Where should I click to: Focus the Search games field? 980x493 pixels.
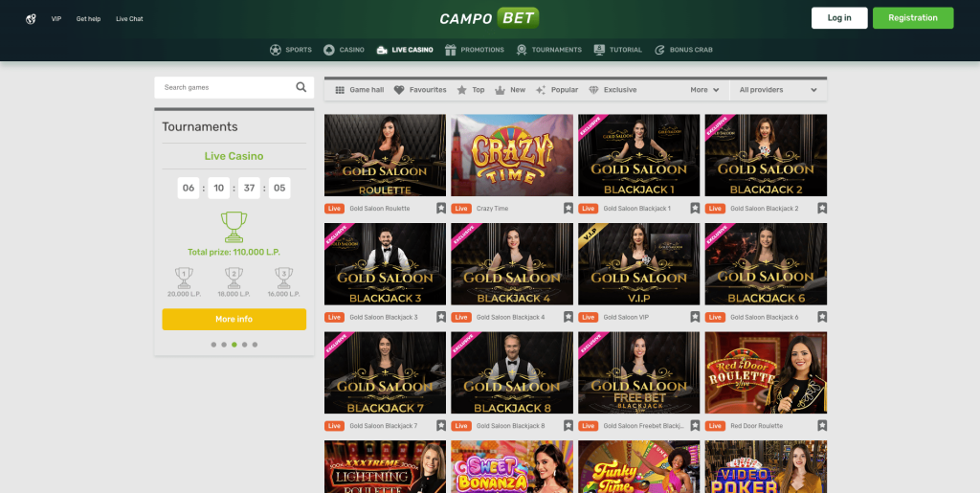234,87
